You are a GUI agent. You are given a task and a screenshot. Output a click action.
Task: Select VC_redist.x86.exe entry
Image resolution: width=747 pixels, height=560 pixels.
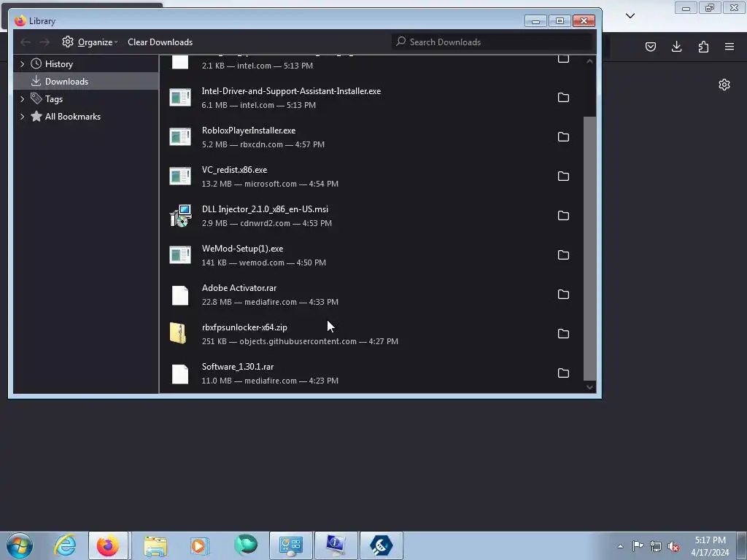pyautogui.click(x=371, y=176)
